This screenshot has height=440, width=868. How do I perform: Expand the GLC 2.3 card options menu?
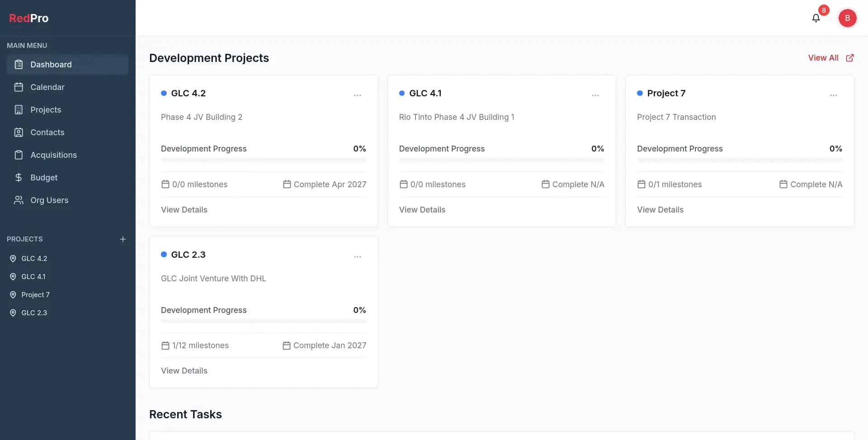tap(357, 257)
